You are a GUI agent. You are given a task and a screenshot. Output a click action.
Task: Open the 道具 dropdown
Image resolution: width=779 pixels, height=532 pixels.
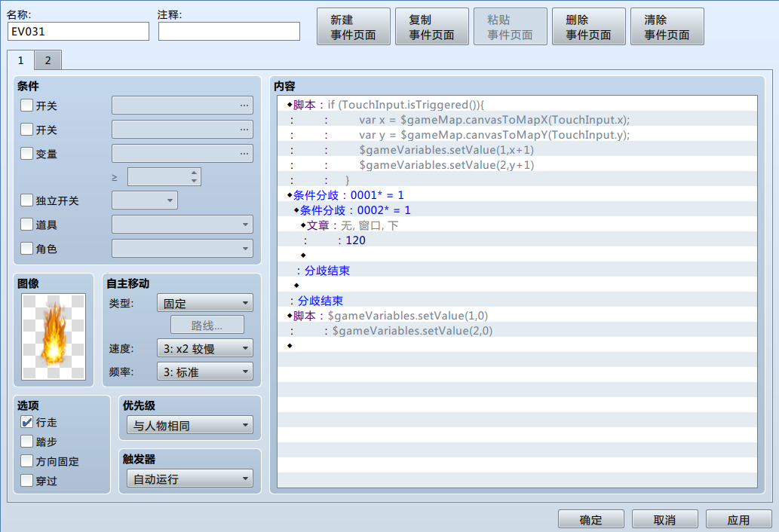[x=182, y=225]
